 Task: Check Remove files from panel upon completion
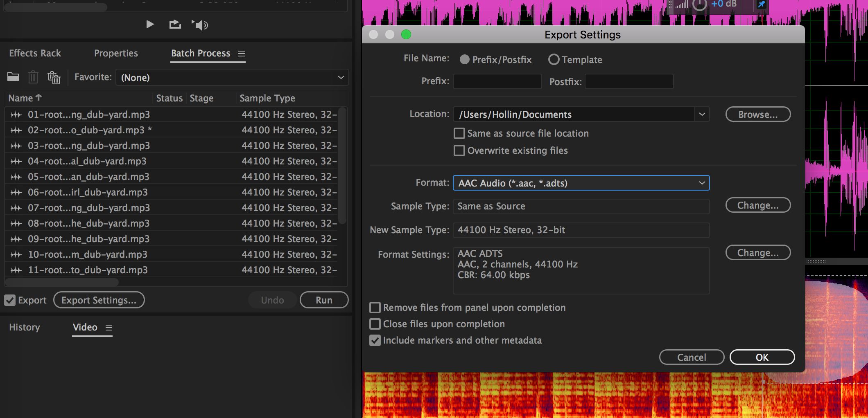[375, 308]
